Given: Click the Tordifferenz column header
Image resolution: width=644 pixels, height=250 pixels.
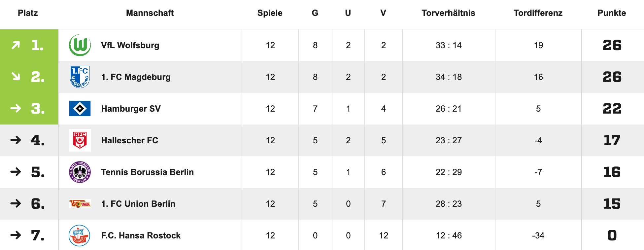Looking at the screenshot, I should click(x=538, y=13).
